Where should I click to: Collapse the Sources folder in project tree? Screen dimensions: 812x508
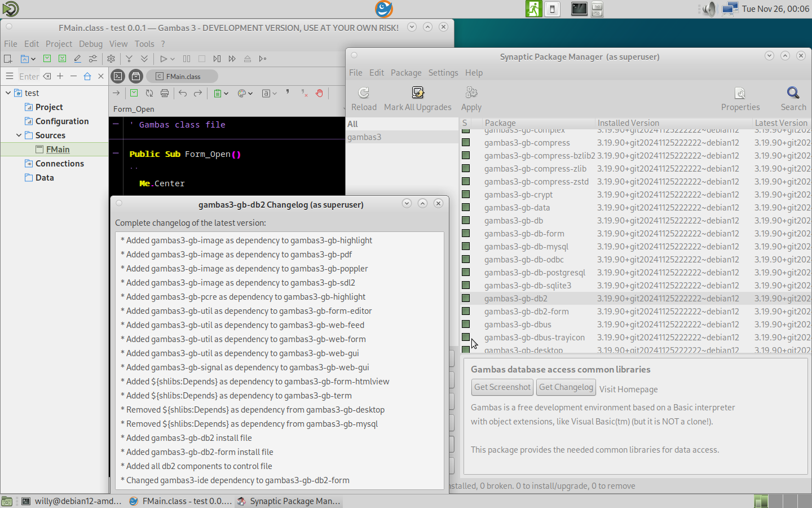[19, 135]
